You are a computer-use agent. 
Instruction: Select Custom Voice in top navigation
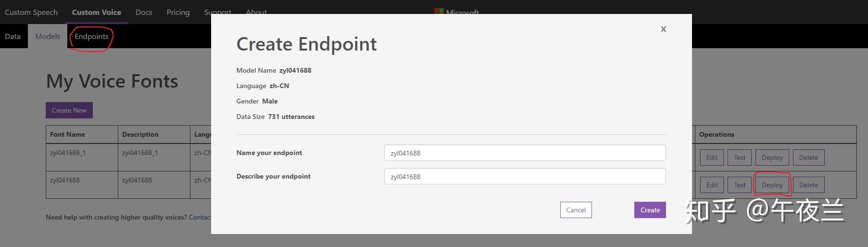[97, 12]
